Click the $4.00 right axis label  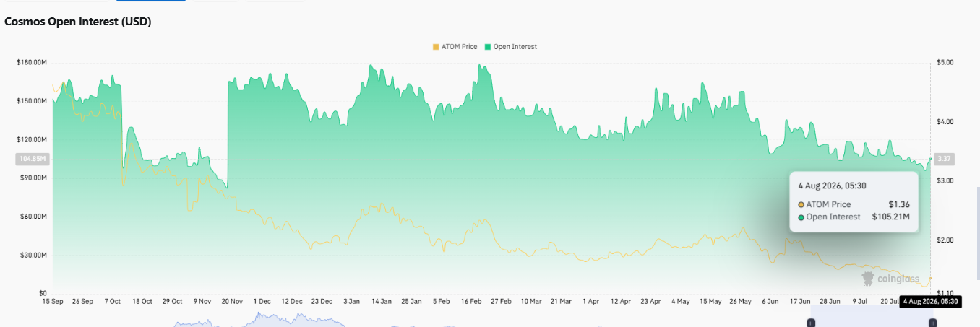click(945, 121)
